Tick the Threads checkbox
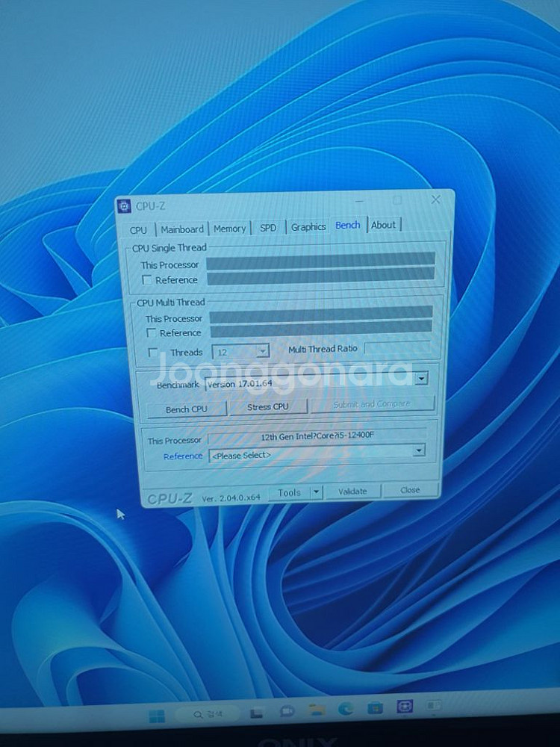 (x=153, y=353)
